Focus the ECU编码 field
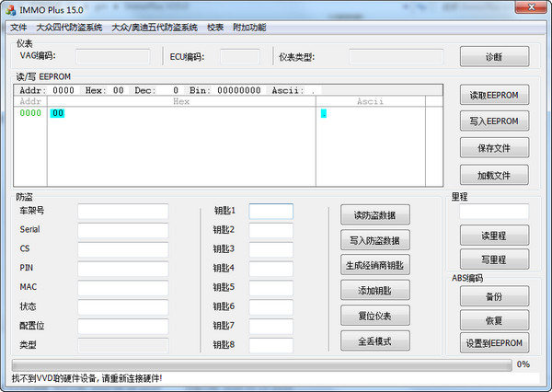 [240, 56]
